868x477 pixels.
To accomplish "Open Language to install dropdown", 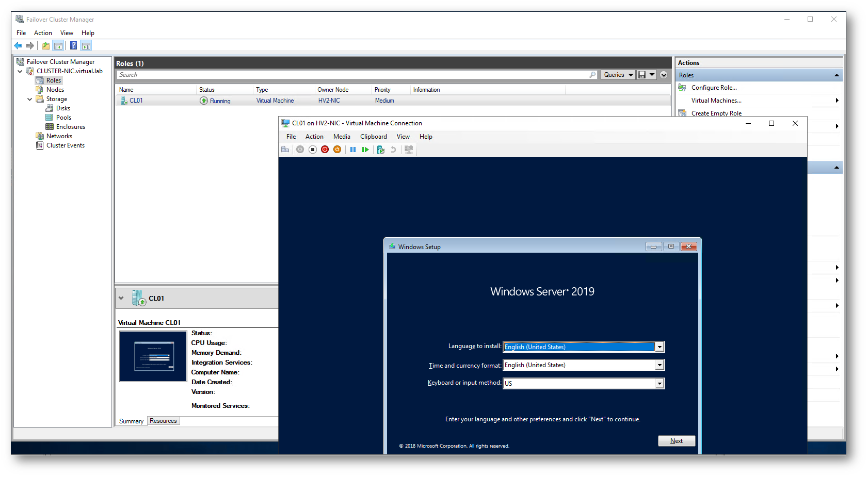I will [x=660, y=347].
